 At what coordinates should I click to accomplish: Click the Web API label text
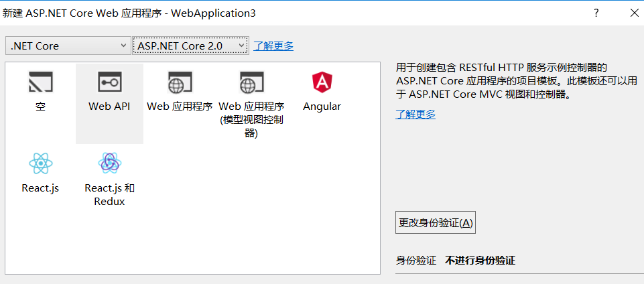click(109, 106)
